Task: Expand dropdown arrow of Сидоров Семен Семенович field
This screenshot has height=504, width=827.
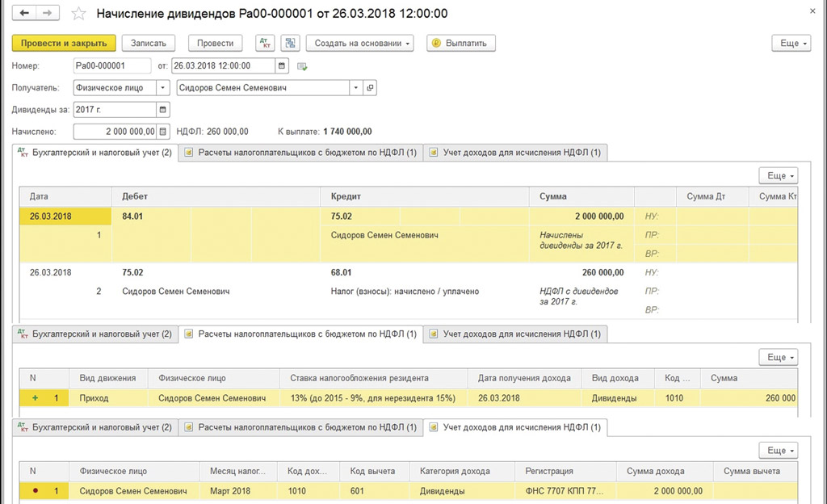Action: [356, 88]
